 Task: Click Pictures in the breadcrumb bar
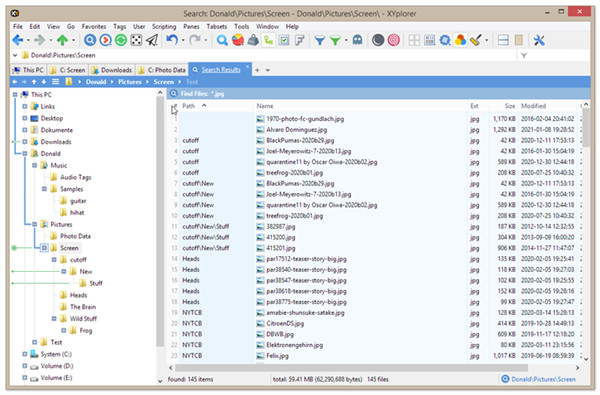(x=130, y=82)
